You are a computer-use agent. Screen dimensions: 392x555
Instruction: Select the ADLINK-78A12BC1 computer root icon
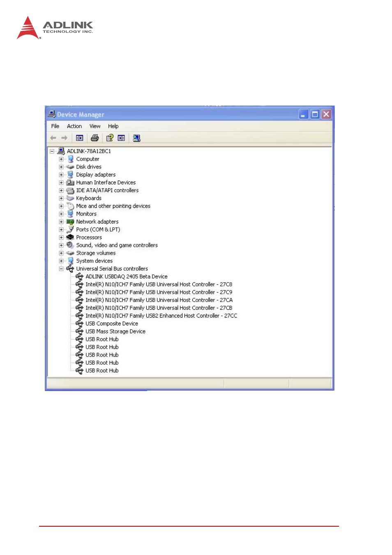coord(61,151)
